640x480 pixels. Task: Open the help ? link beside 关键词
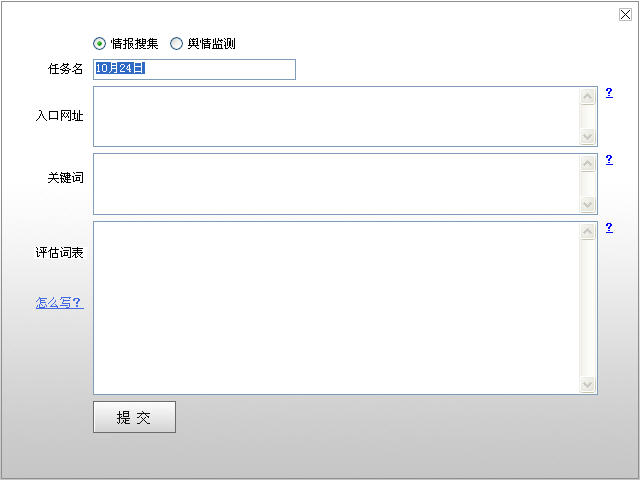609,160
